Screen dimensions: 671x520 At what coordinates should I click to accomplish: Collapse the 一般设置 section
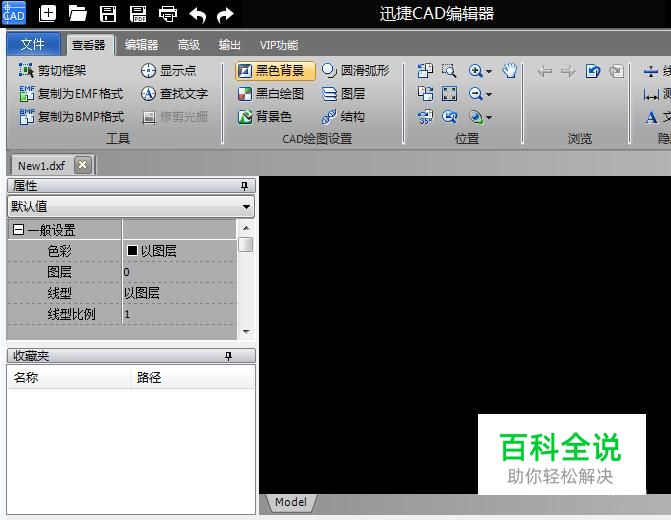tap(18, 230)
